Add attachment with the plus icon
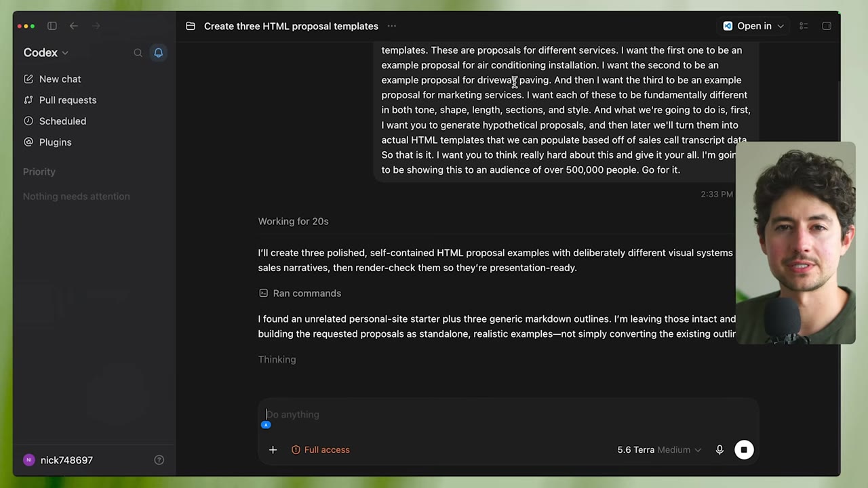The image size is (868, 488). 273,449
